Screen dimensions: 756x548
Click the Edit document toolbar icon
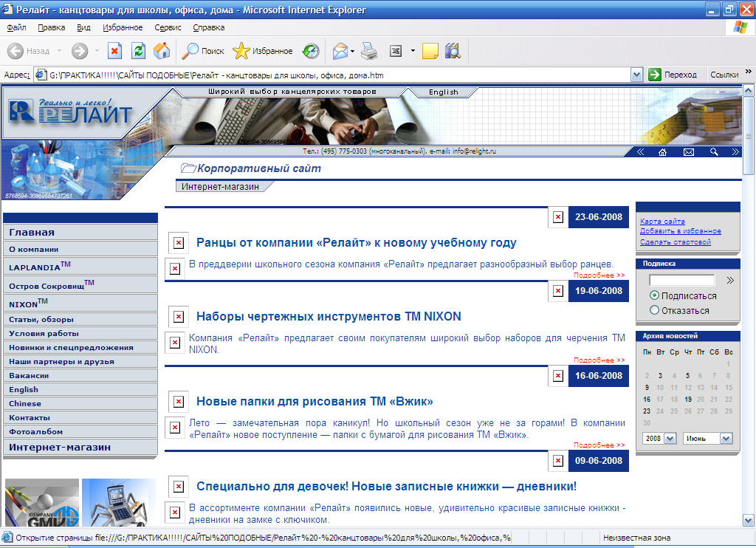click(396, 51)
